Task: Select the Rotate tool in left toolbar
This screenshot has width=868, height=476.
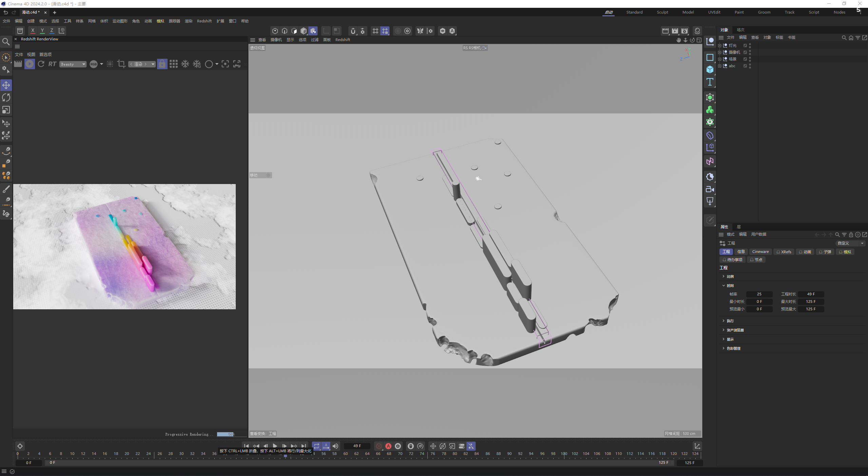Action: pos(6,98)
